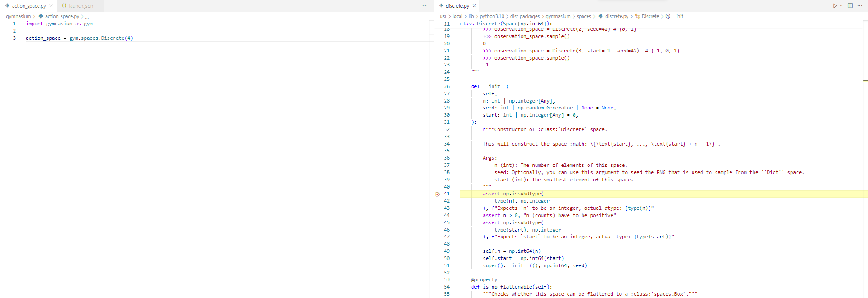The image size is (868, 298).
Task: Click the 'self.start = np.int64(start)' line
Action: pyautogui.click(x=523, y=258)
